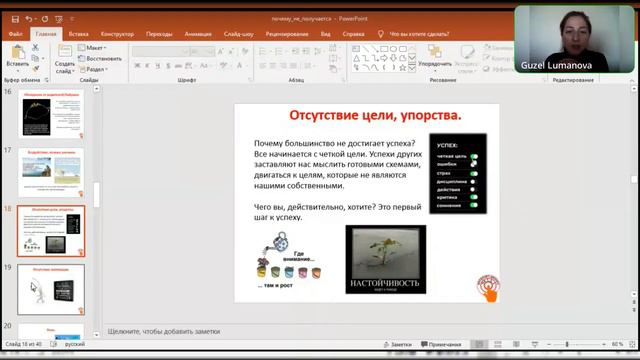Click Guzel Lumanova video tile
This screenshot has width=640, height=360.
point(574,39)
